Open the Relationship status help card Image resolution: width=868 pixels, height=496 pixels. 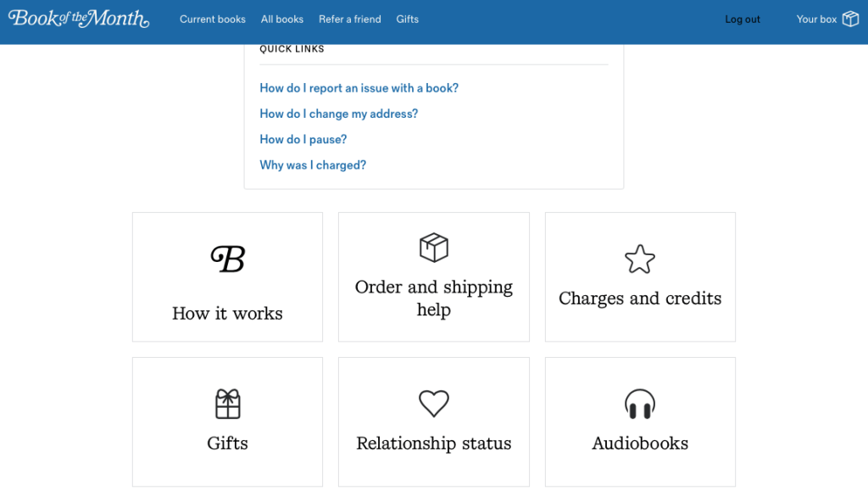[433, 421]
